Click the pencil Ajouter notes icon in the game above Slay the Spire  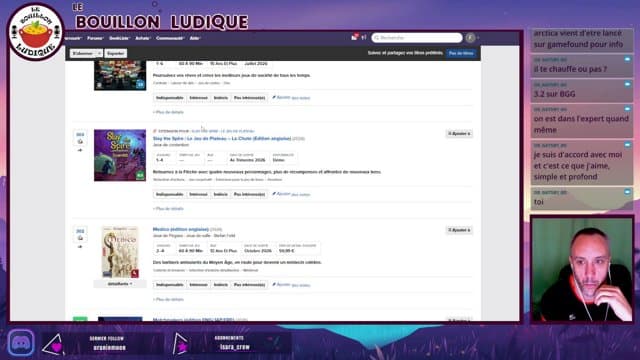pyautogui.click(x=274, y=98)
